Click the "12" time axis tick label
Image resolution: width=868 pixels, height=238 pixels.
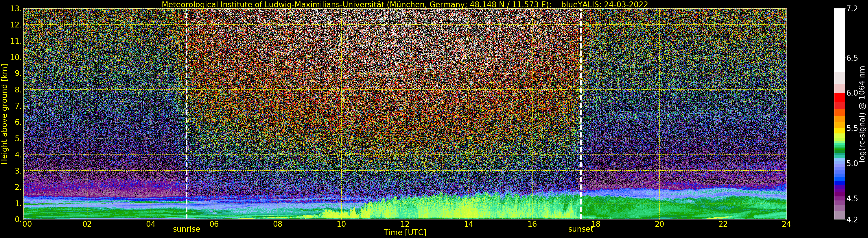pos(405,224)
